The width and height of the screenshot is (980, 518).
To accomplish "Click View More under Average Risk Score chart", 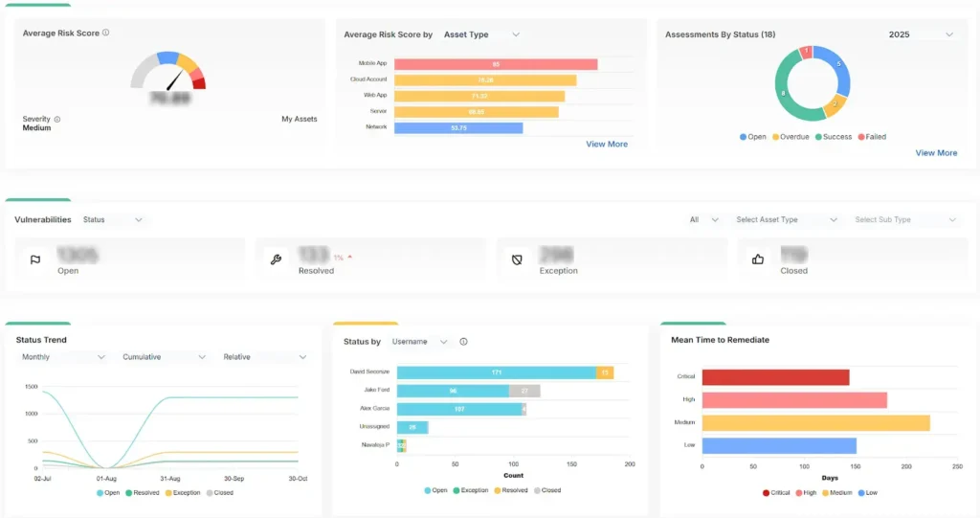I will [x=607, y=144].
